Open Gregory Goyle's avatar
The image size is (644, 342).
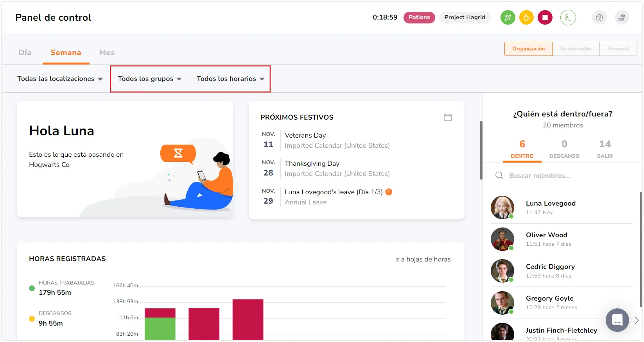coord(502,303)
